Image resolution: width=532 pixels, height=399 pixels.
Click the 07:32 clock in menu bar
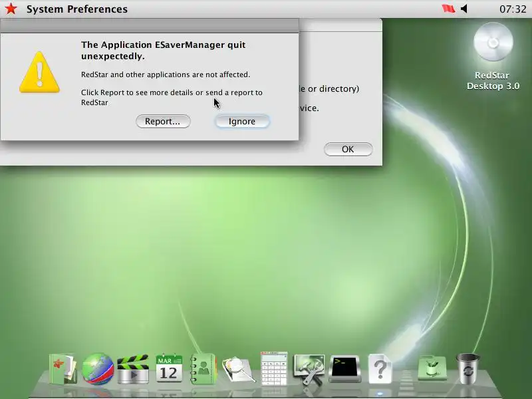tap(513, 9)
